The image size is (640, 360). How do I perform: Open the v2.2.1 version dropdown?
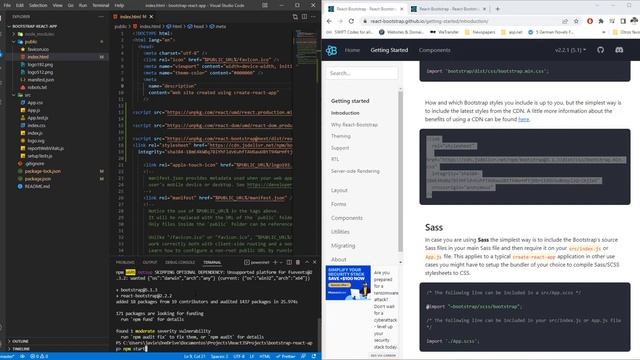click(x=570, y=50)
